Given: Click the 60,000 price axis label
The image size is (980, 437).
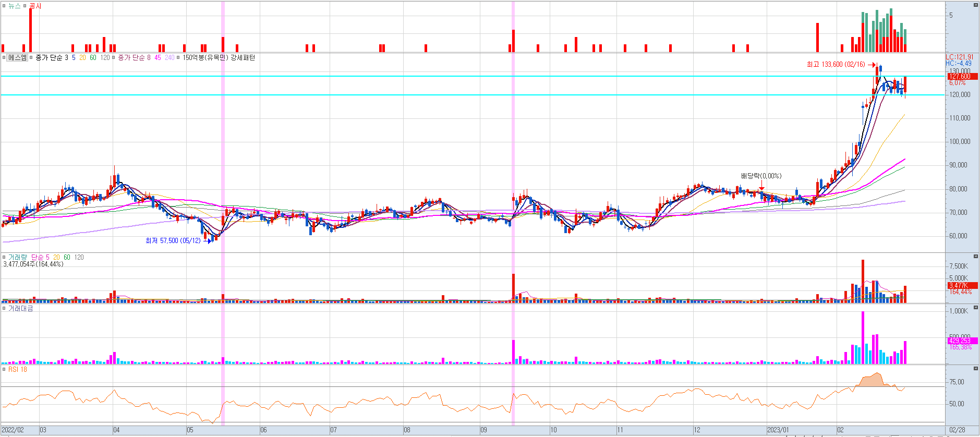Looking at the screenshot, I should pos(958,236).
